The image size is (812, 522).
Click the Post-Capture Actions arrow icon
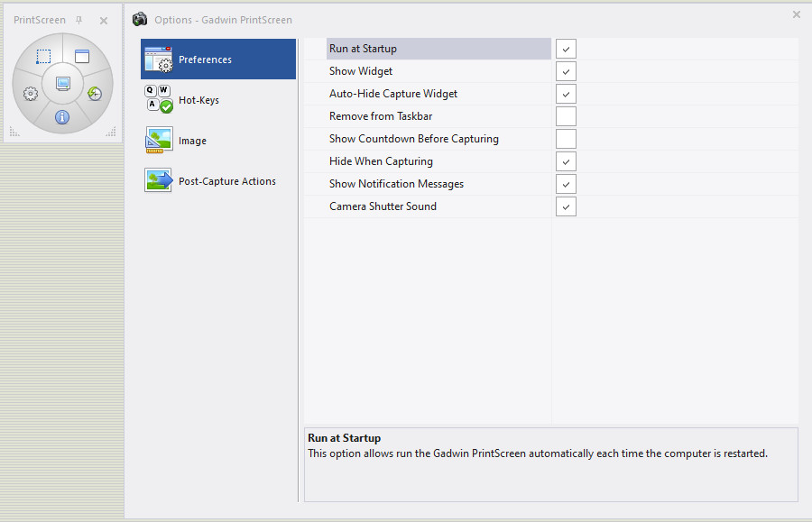coord(159,180)
